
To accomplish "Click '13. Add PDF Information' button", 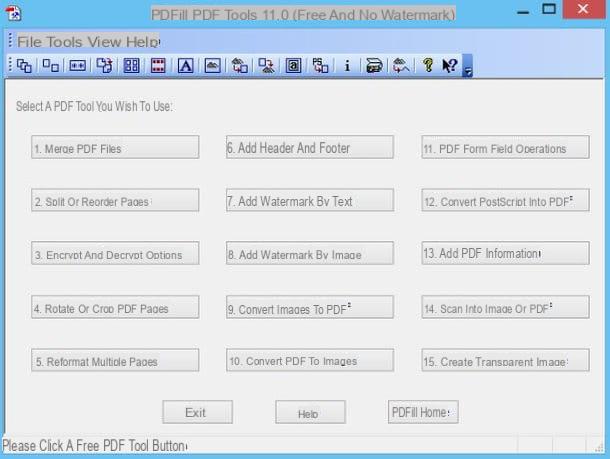I will 506,253.
